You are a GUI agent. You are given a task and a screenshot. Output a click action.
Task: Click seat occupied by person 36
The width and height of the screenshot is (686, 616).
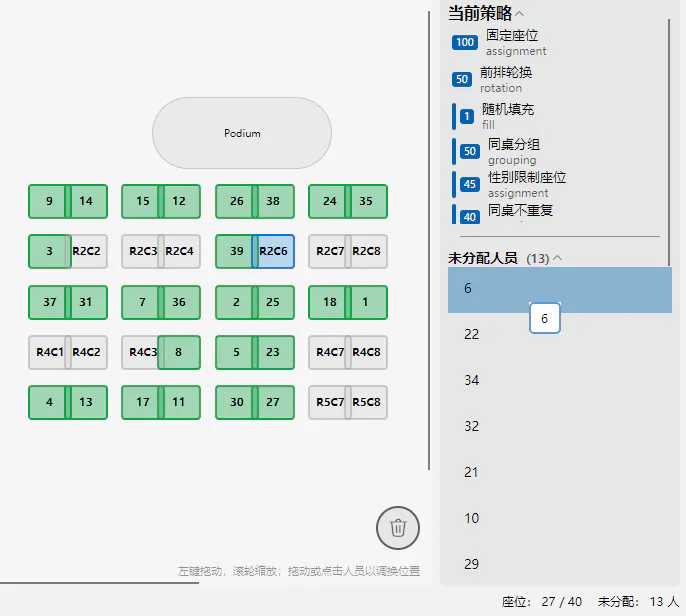point(179,302)
